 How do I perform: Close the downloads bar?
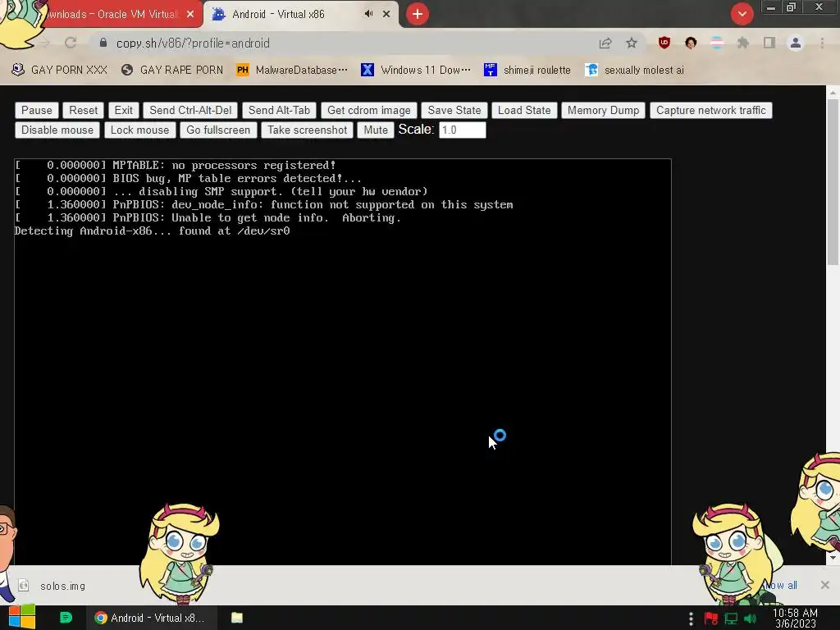tap(825, 585)
